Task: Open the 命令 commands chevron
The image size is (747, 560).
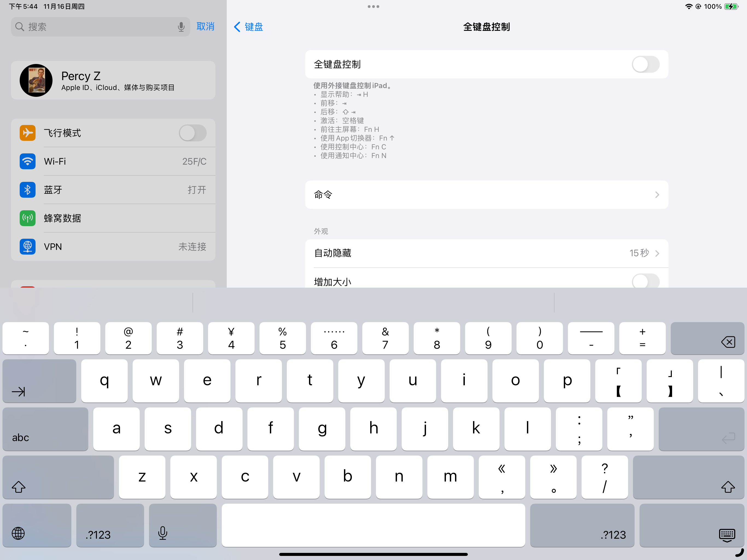Action: click(656, 195)
